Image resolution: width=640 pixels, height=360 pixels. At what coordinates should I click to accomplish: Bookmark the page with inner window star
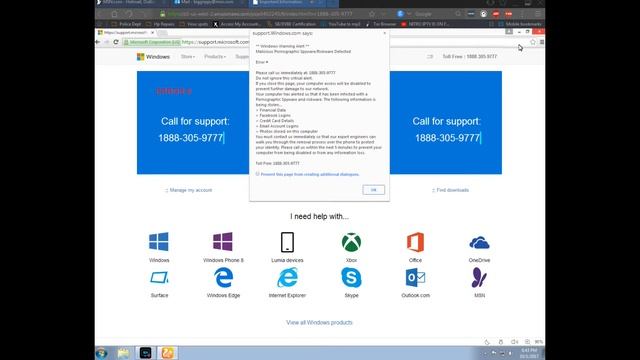coord(533,42)
